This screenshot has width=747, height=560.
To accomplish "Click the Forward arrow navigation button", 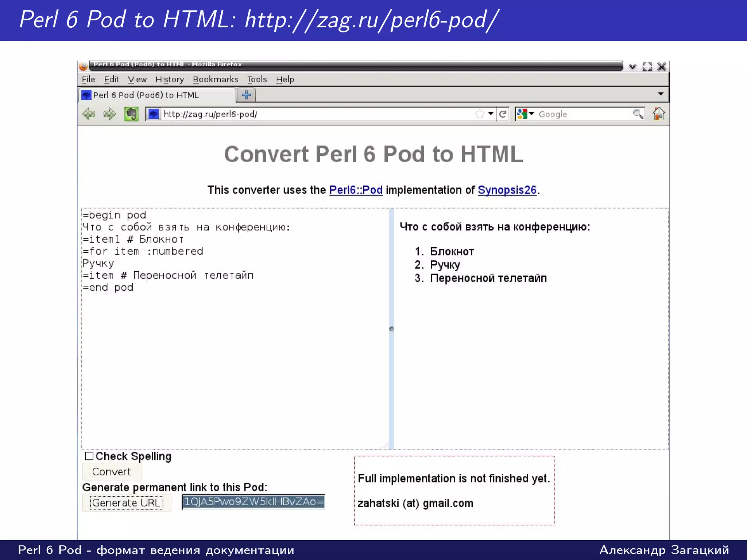I will [109, 114].
